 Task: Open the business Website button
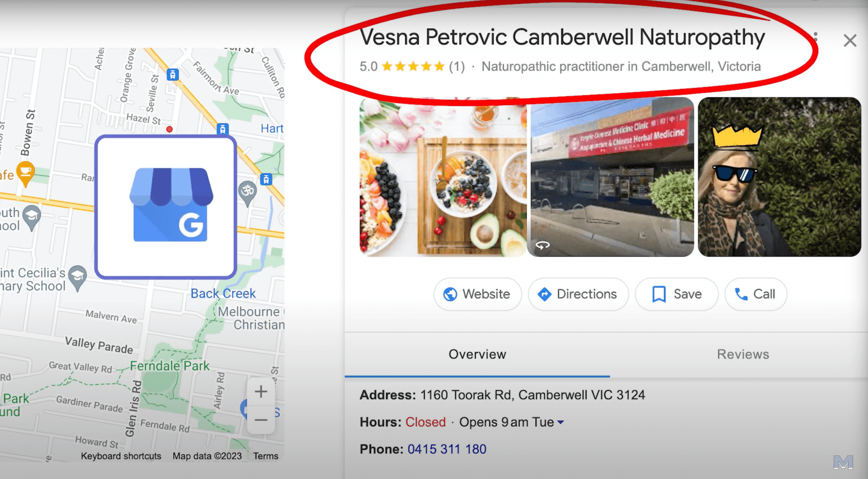click(x=477, y=294)
